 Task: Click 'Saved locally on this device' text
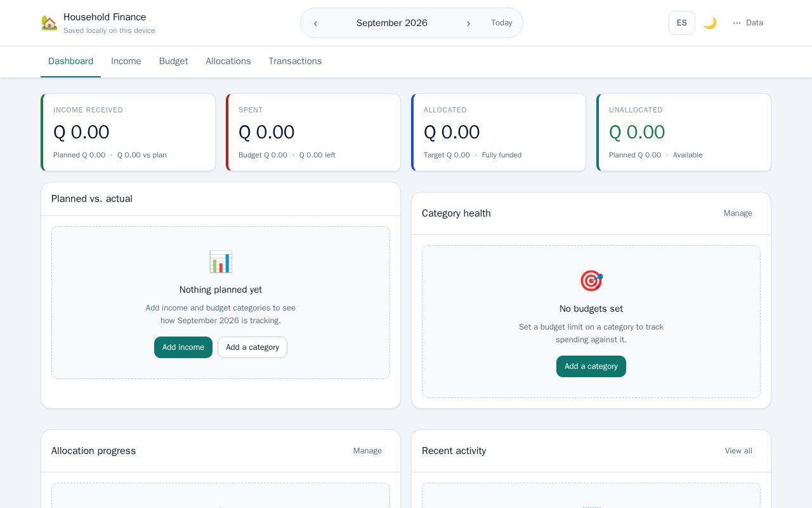(109, 30)
